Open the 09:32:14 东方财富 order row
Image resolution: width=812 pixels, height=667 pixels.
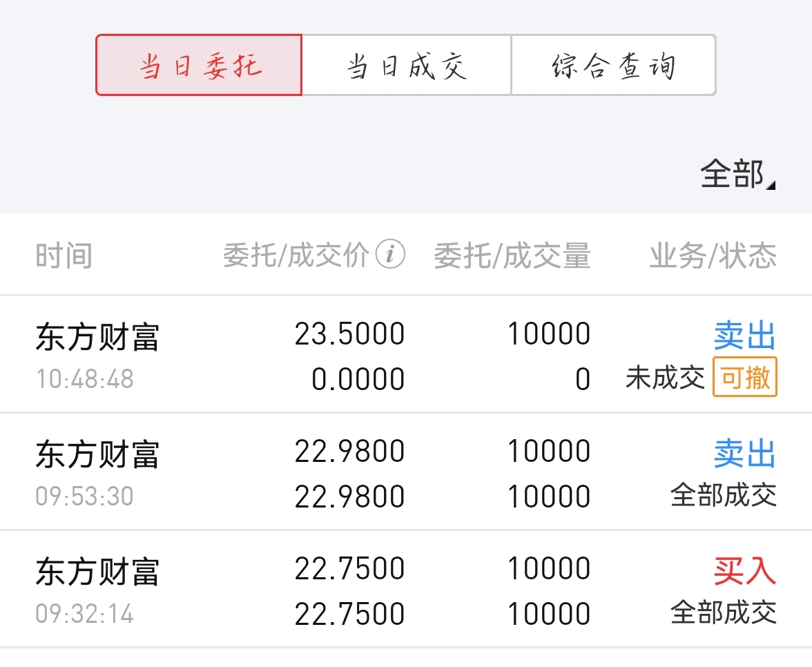pos(406,590)
